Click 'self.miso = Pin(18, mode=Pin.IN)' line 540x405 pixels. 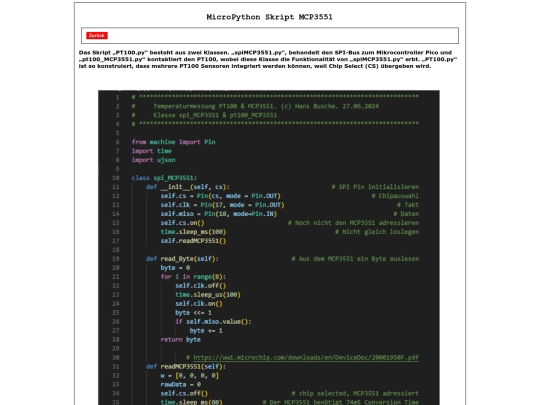click(x=219, y=214)
